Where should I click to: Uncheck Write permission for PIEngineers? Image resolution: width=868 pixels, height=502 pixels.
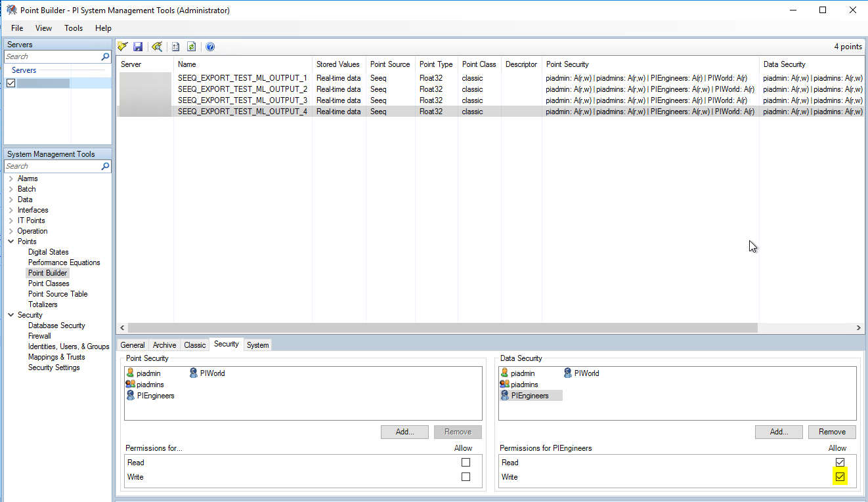840,477
